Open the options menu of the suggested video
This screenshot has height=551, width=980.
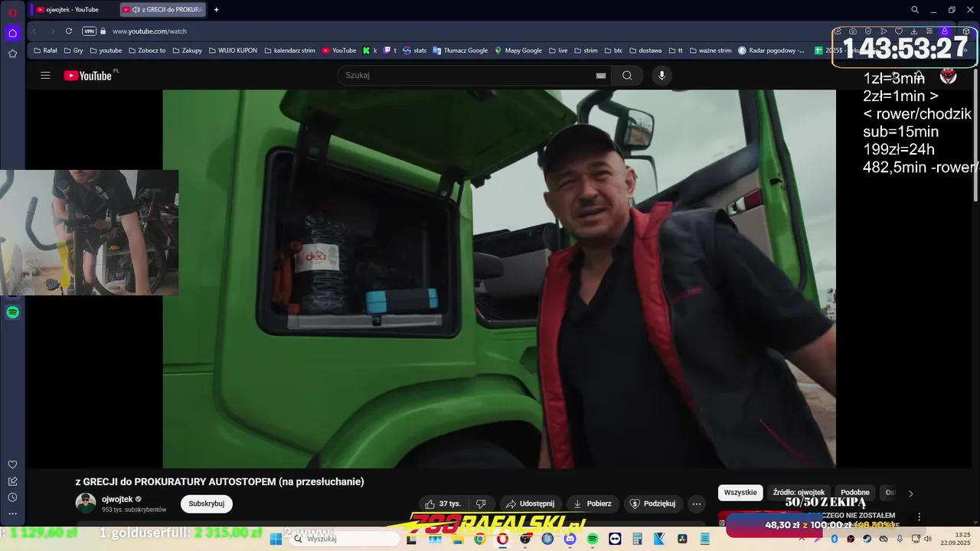tap(920, 517)
